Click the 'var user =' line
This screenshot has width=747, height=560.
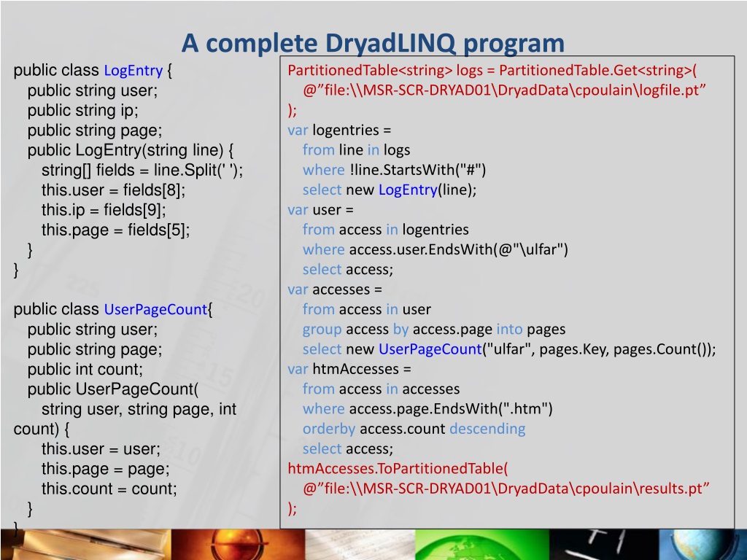coord(321,210)
